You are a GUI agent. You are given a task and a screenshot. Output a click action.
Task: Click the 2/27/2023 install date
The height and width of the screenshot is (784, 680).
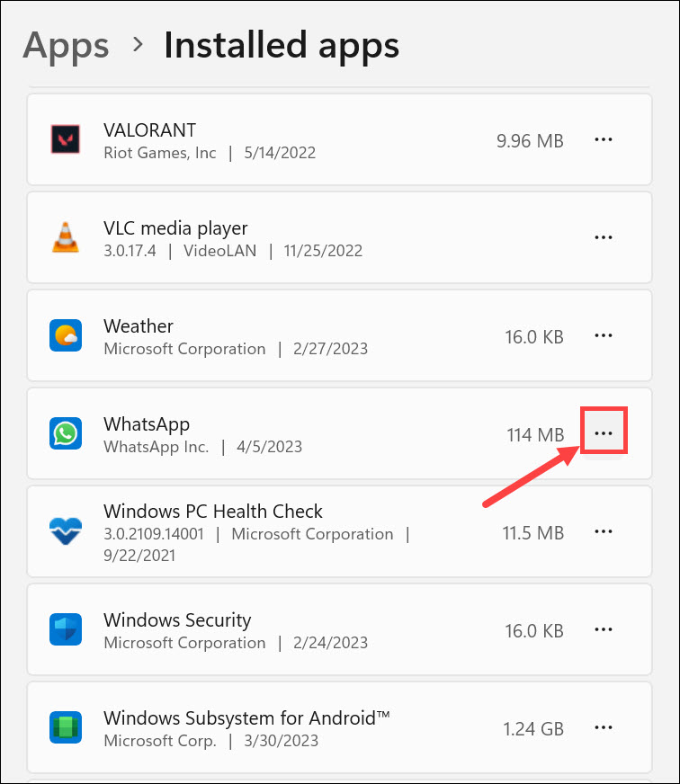pos(330,349)
